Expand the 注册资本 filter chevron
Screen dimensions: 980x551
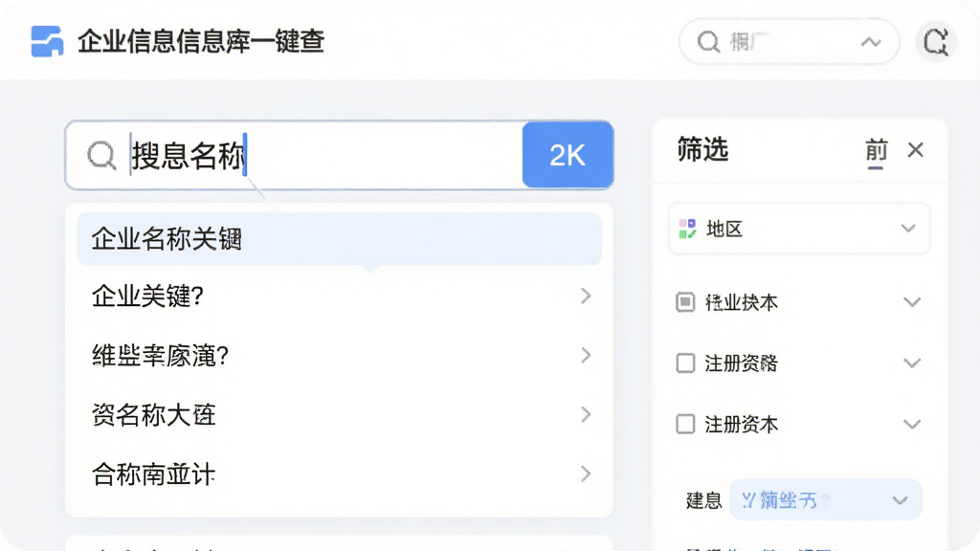(x=912, y=424)
